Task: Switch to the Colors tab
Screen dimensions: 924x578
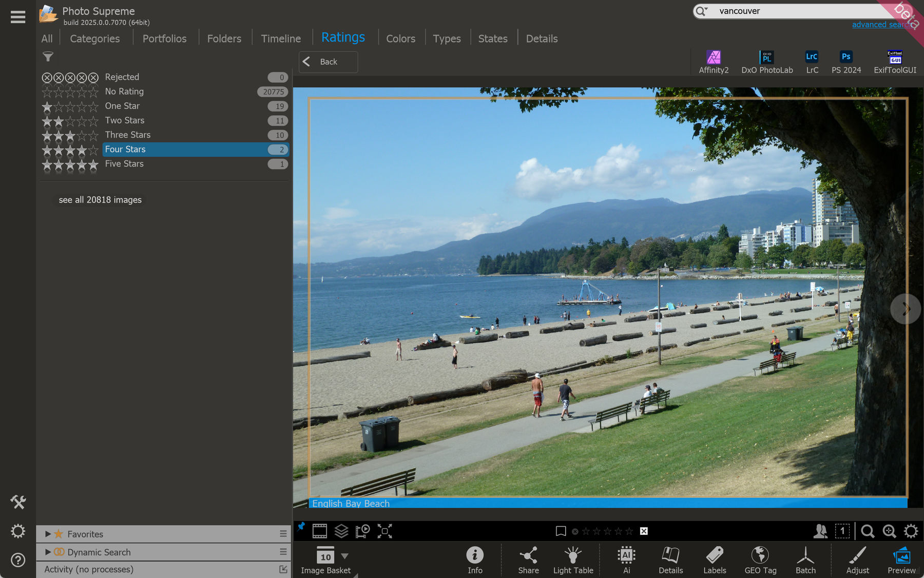Action: (x=400, y=39)
